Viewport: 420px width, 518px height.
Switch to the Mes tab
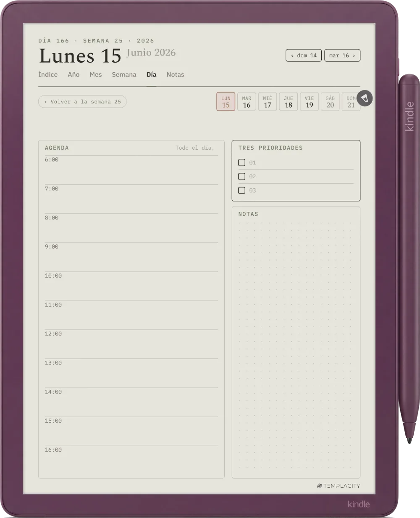[x=95, y=74]
